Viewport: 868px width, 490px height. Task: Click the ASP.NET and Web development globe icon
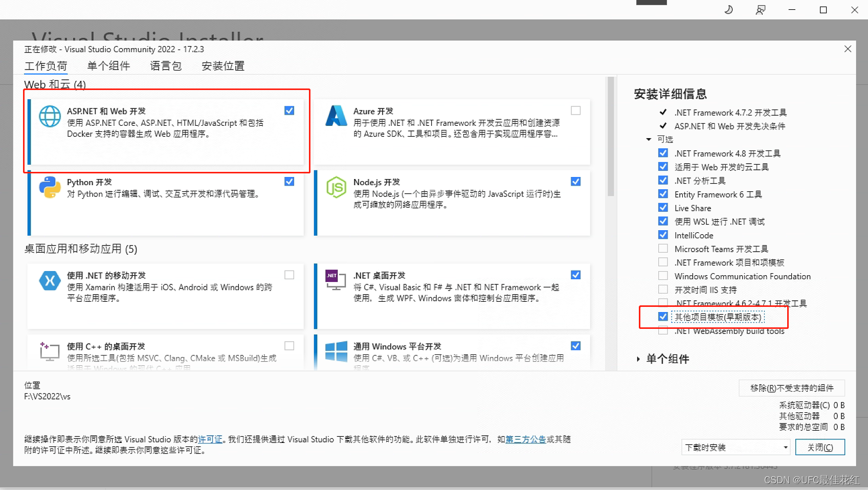tap(50, 117)
